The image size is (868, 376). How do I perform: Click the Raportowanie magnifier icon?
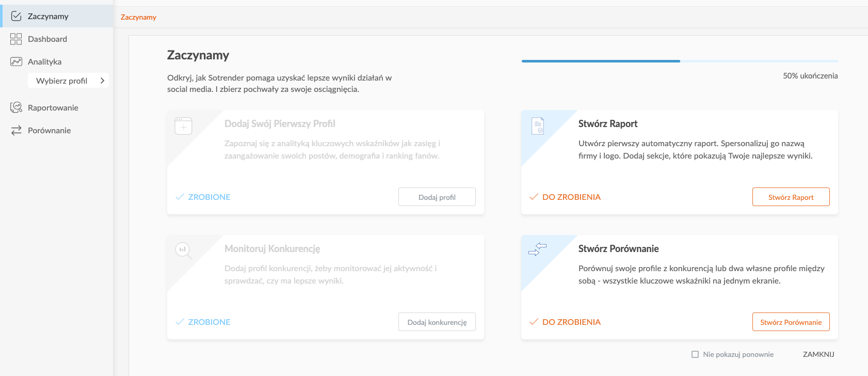[x=16, y=107]
